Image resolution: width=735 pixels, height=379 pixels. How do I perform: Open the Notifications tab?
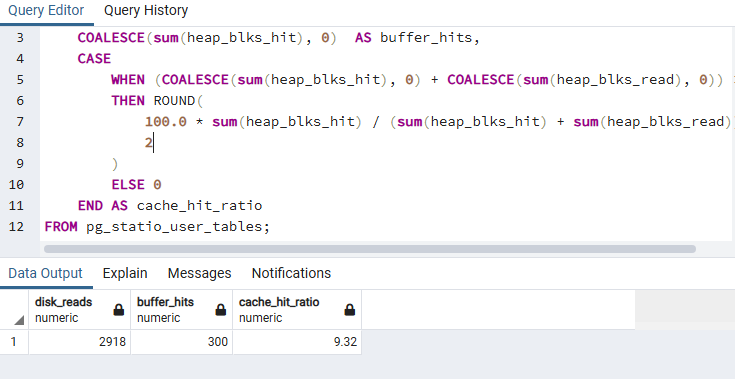[291, 273]
